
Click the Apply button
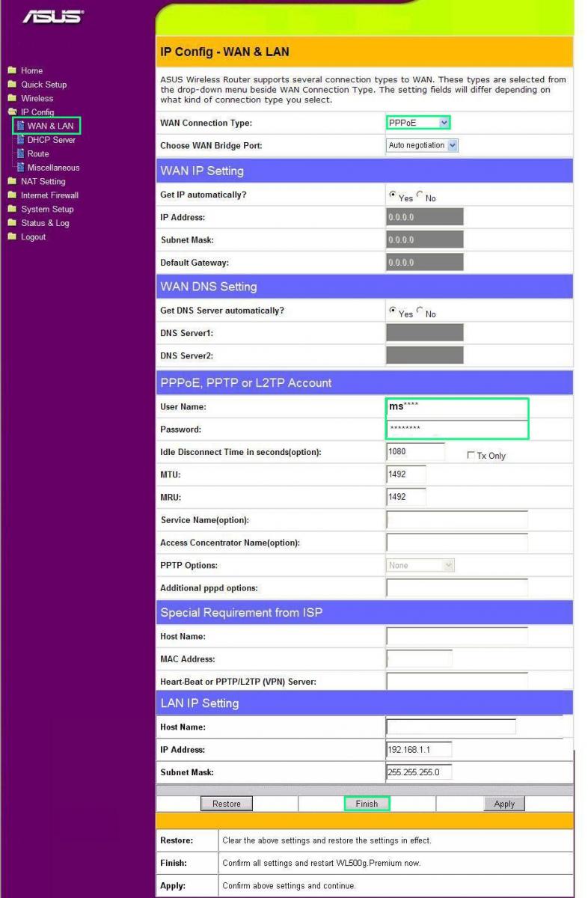tap(504, 804)
